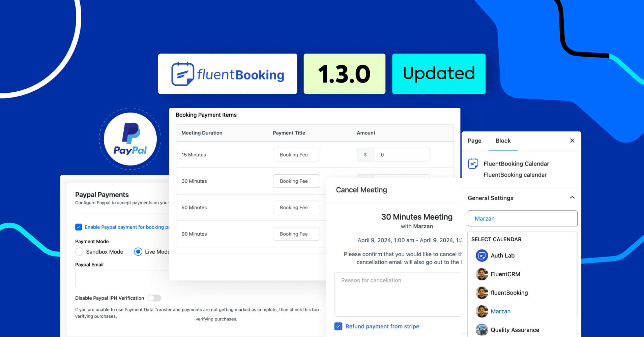Click the FluentBooking Calendar block title
Image resolution: width=644 pixels, height=337 pixels.
pyautogui.click(x=516, y=164)
